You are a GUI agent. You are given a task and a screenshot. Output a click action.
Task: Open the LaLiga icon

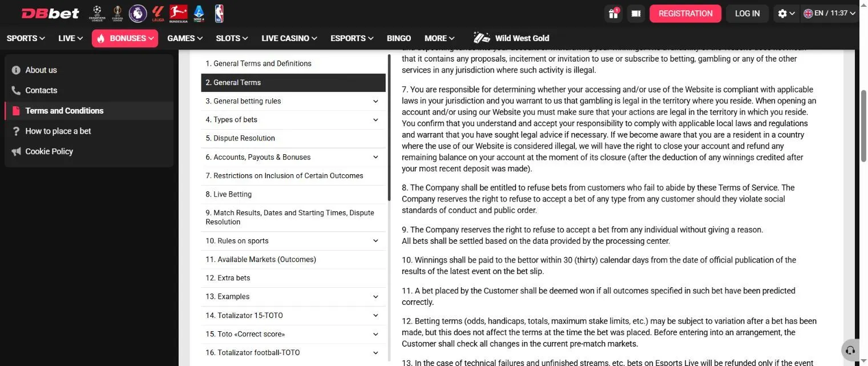(158, 13)
